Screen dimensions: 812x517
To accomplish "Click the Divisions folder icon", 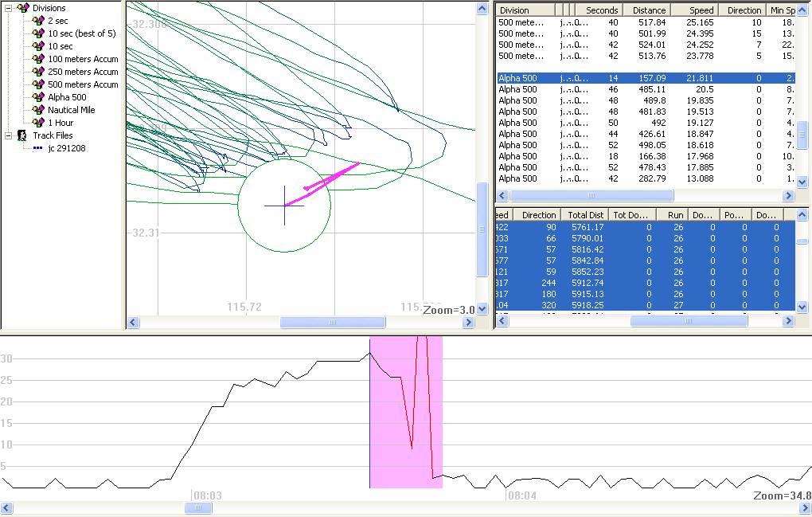I will (x=22, y=8).
